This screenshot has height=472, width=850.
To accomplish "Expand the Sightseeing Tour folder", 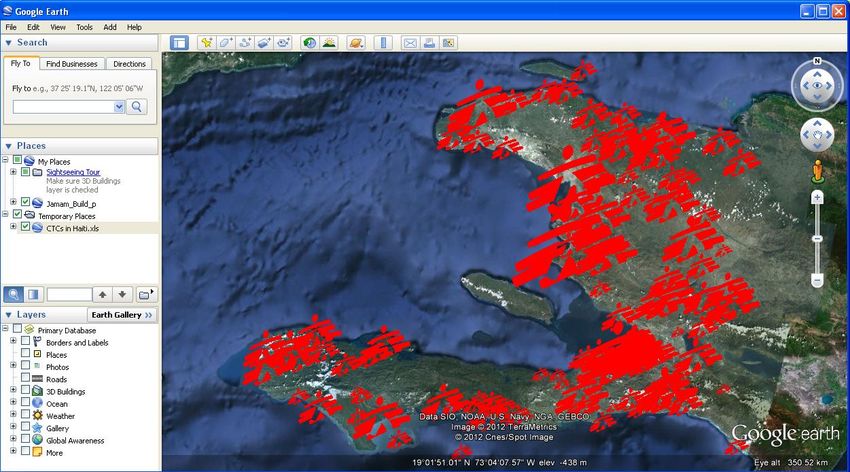I will (x=13, y=172).
